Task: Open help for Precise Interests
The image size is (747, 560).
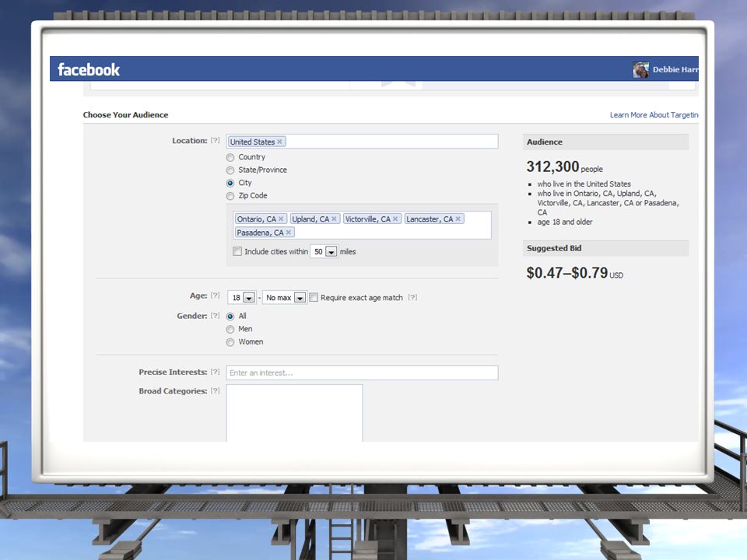Action: pos(216,372)
